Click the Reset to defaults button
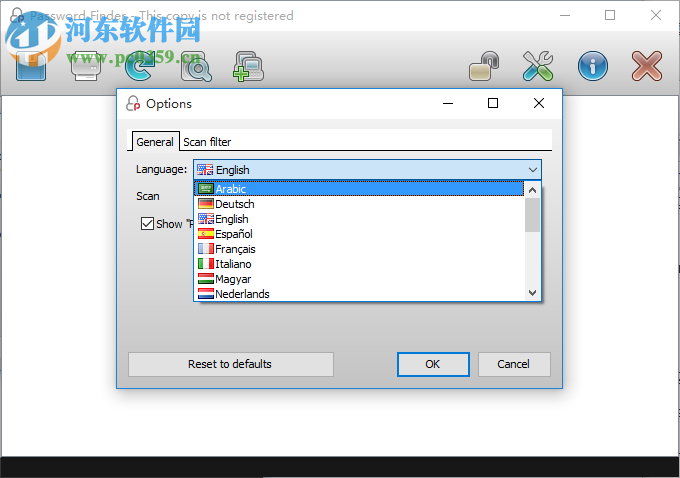The height and width of the screenshot is (478, 680). pos(231,364)
